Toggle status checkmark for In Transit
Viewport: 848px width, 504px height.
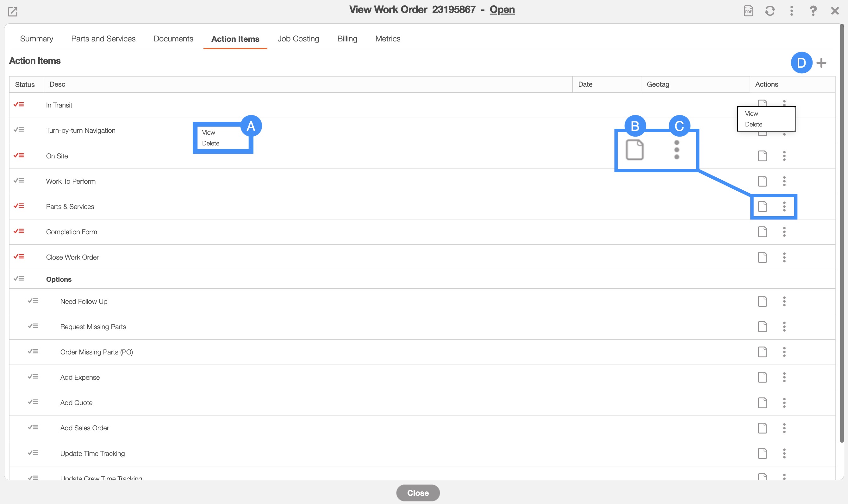coord(19,105)
